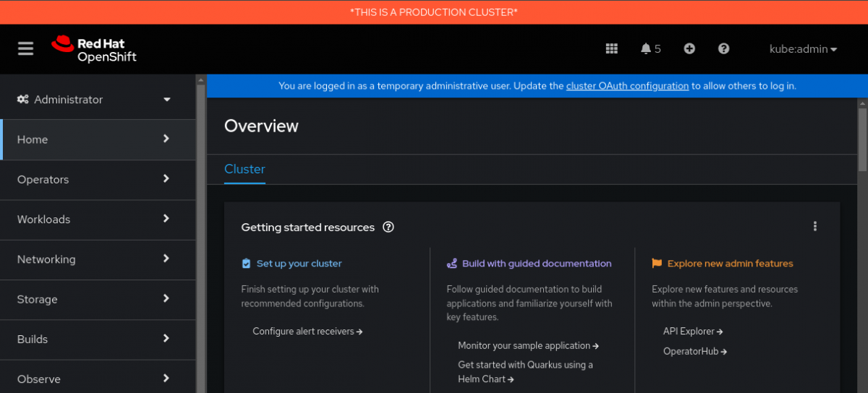Click the plus import icon in header
868x393 pixels.
689,48
